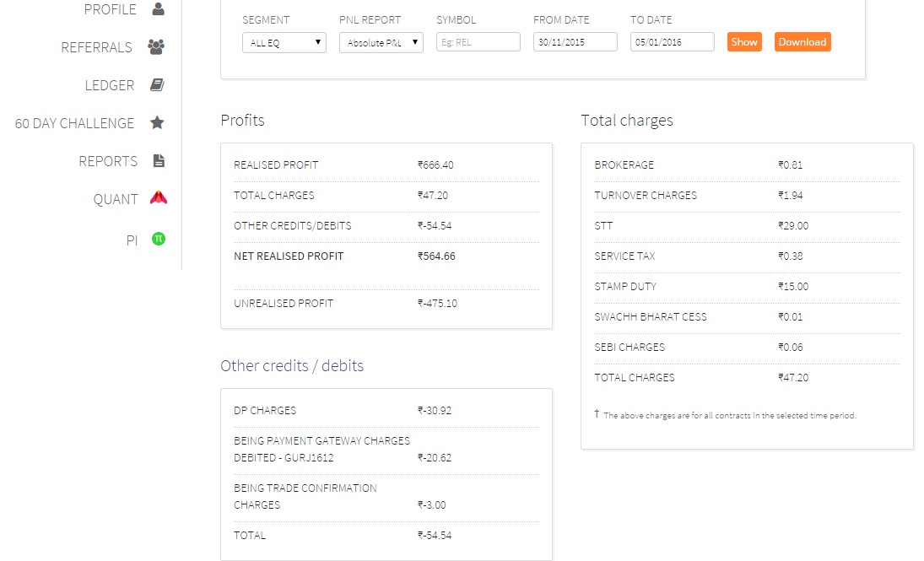The image size is (924, 561).
Task: Click the green Pi icon
Action: pos(159,239)
